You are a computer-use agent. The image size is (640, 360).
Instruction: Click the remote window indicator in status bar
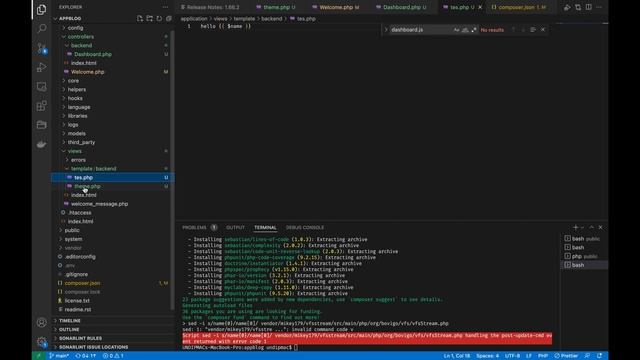[x=39, y=356]
